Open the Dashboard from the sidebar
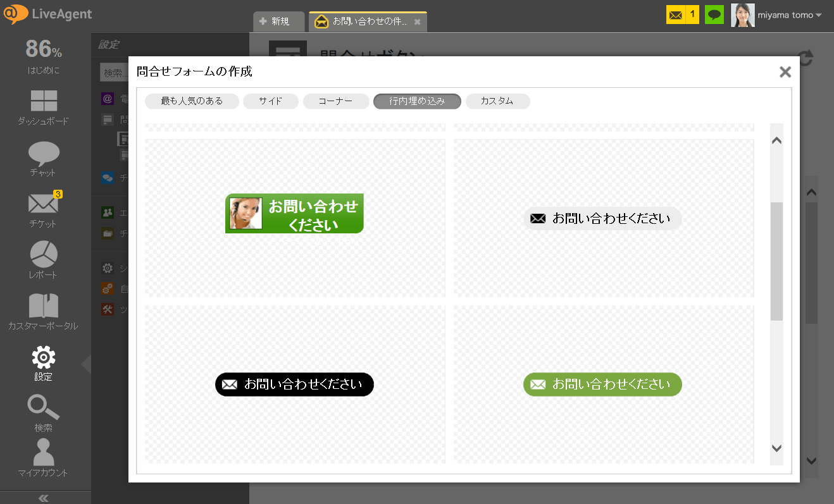834x504 pixels. [44, 101]
